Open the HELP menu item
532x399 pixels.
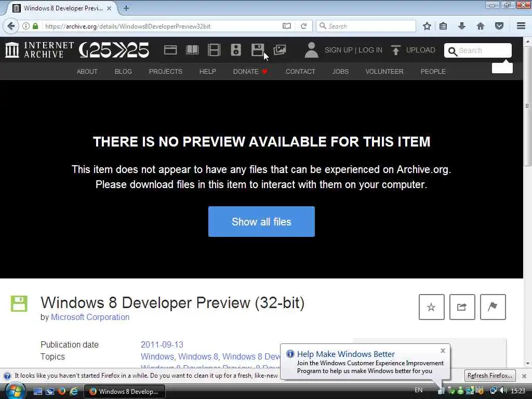coord(208,72)
